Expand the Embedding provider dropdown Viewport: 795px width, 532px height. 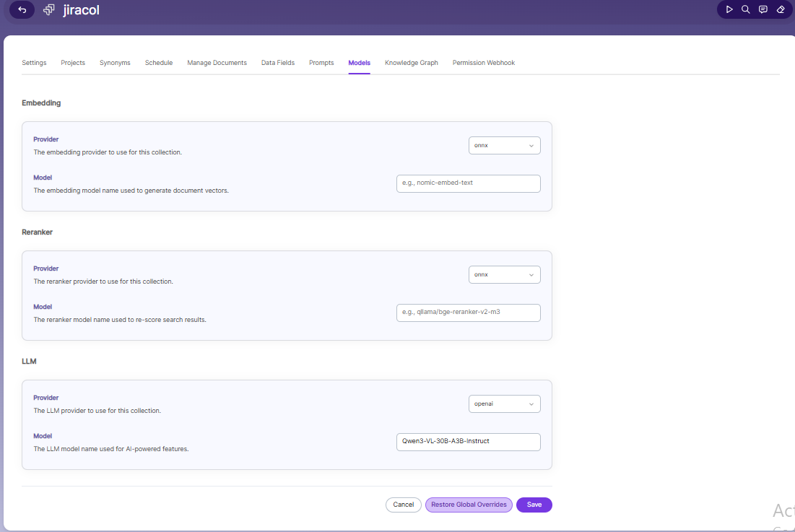click(x=505, y=145)
